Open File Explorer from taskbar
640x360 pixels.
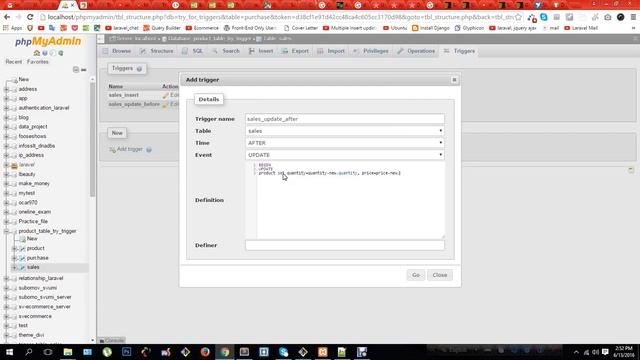pos(68,352)
